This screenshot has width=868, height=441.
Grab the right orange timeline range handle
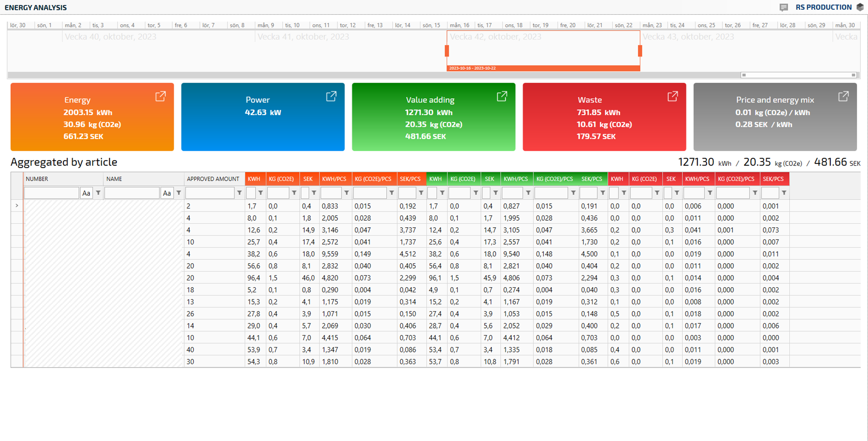640,51
